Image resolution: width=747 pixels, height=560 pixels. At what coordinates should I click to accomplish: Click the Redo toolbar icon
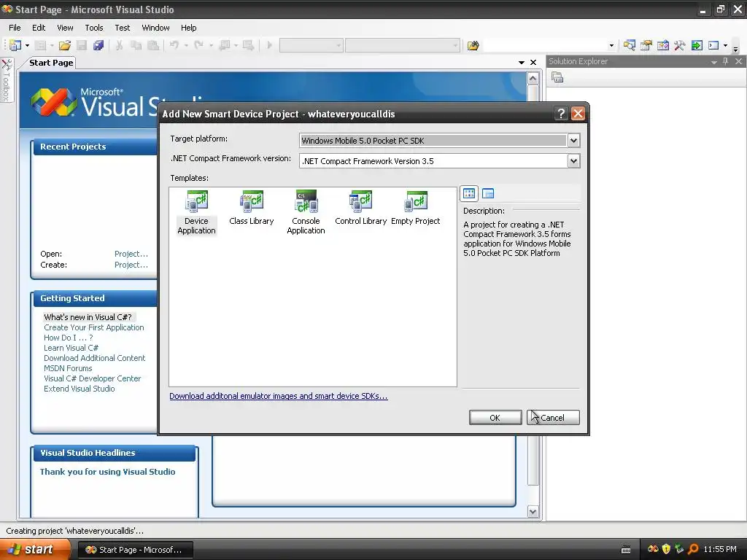[198, 46]
